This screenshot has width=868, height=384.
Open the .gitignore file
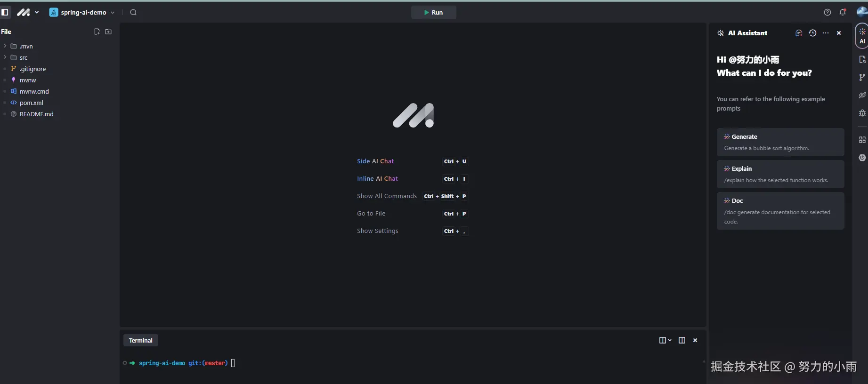(x=32, y=69)
